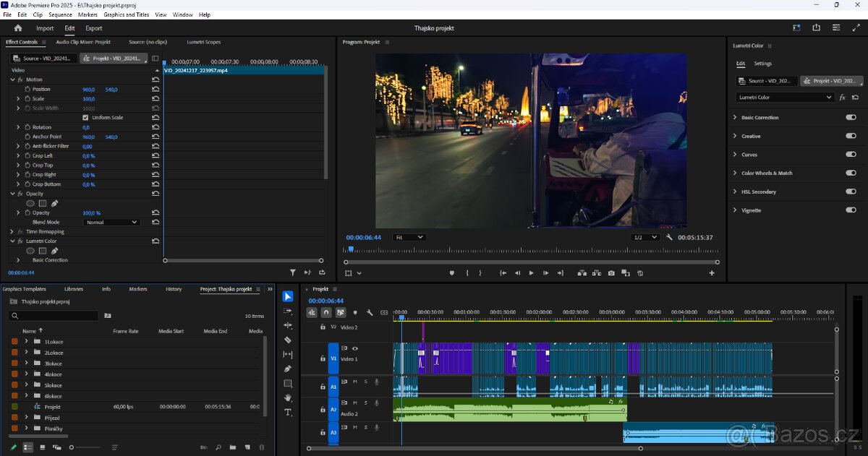Open Find in the Project panel
The image size is (868, 456).
218,447
